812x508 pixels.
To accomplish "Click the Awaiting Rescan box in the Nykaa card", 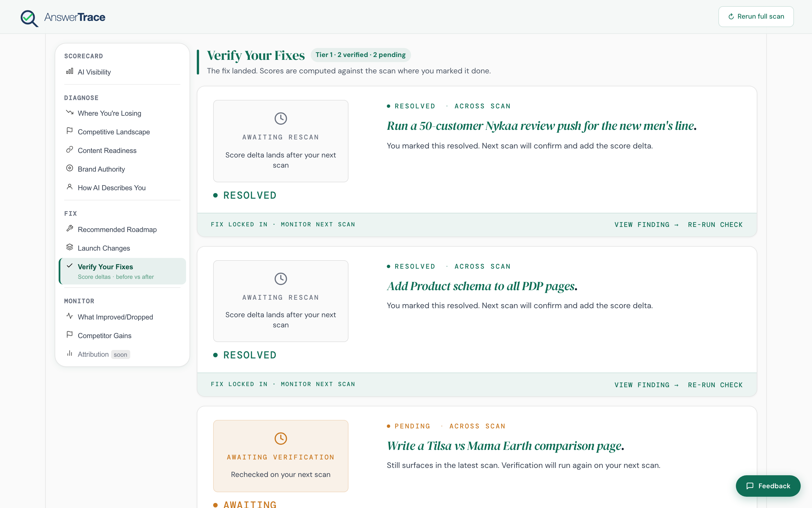I will coord(281,141).
